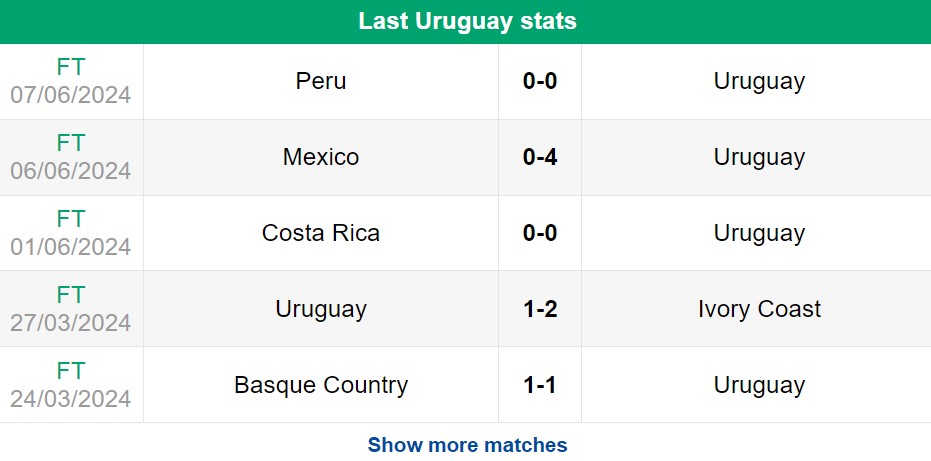Select the 27/03/2024 match date
Viewport: 931px width, 461px height.
tap(71, 324)
